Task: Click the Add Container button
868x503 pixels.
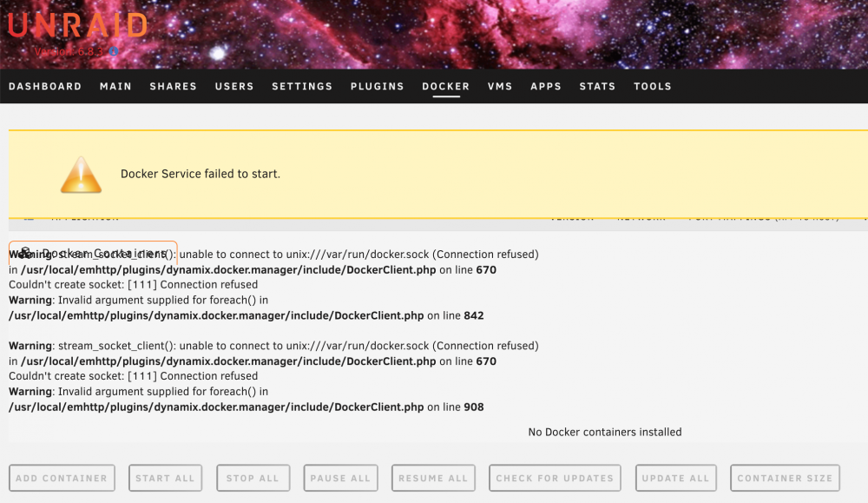Action: tap(62, 478)
